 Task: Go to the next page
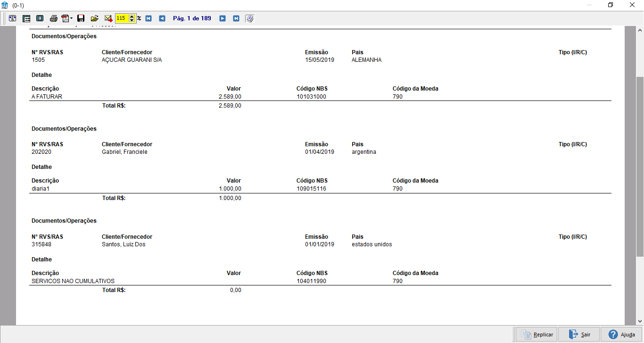[x=223, y=18]
